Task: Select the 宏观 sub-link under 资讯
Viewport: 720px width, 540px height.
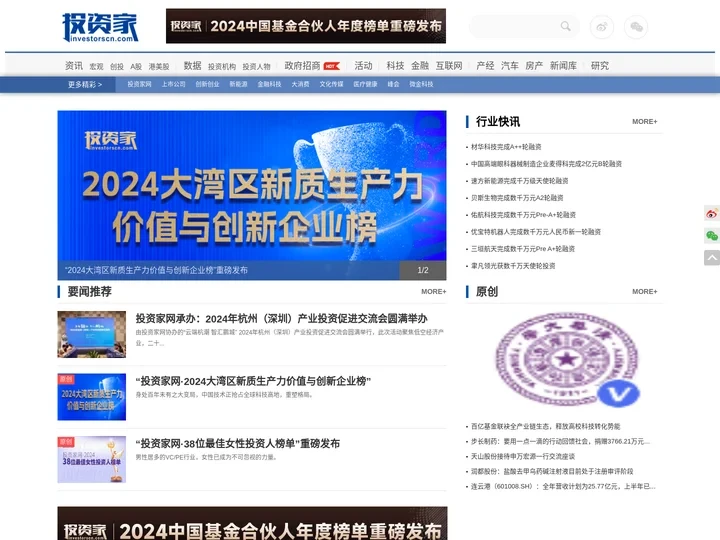Action: coord(96,67)
